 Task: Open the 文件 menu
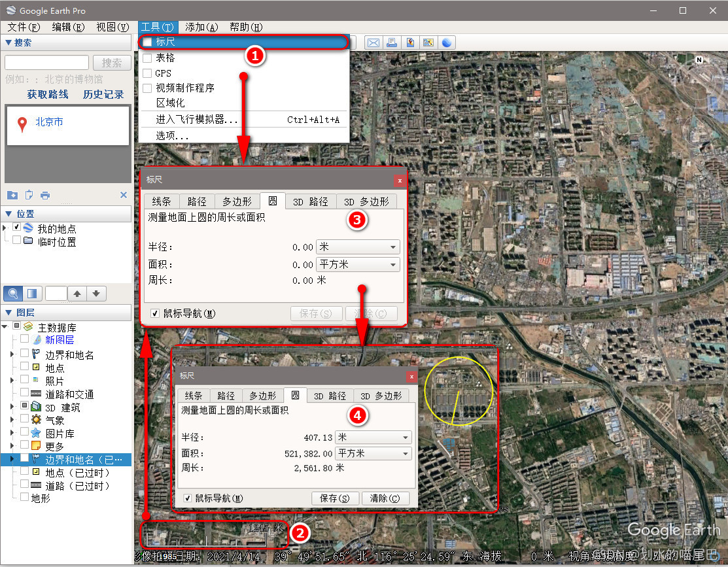pyautogui.click(x=24, y=27)
